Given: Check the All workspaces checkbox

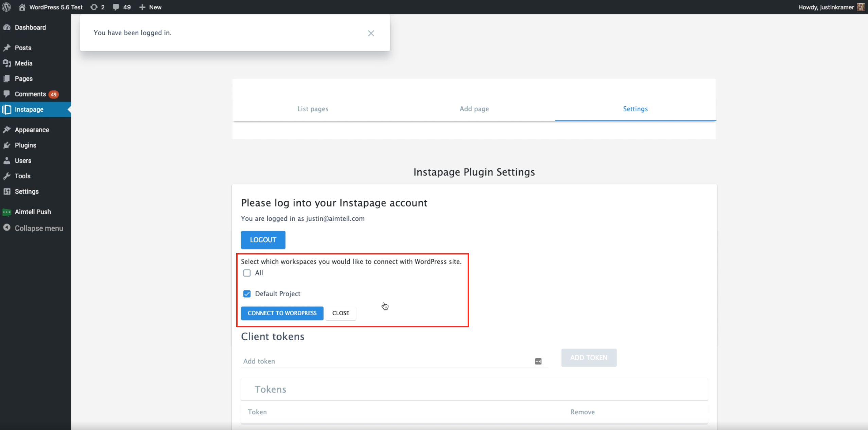Looking at the screenshot, I should click(247, 273).
